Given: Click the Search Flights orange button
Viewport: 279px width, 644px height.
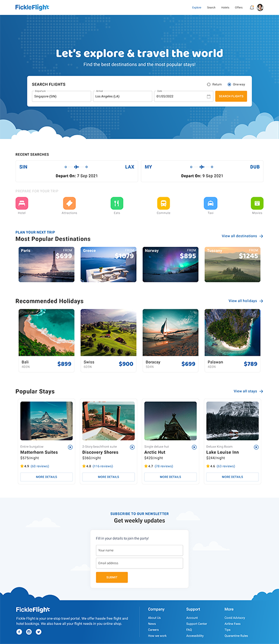Looking at the screenshot, I should point(231,96).
